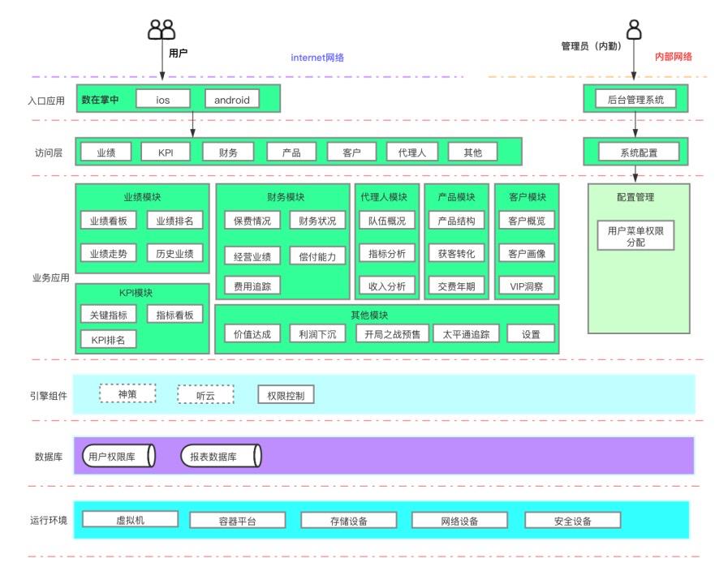Click the 后台管理系统 box
Viewport: 728px width, 584px height.
(x=635, y=100)
